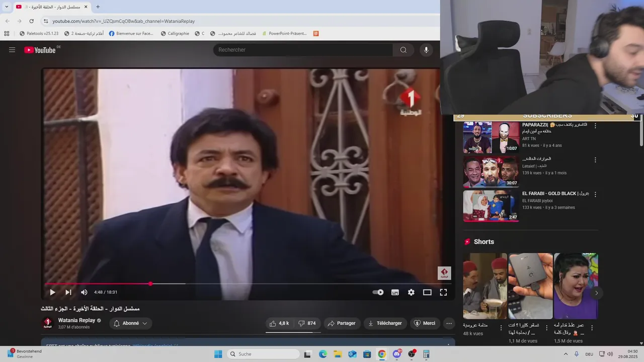Image resolution: width=644 pixels, height=362 pixels.
Task: Click the search magnifier button
Action: [404, 50]
